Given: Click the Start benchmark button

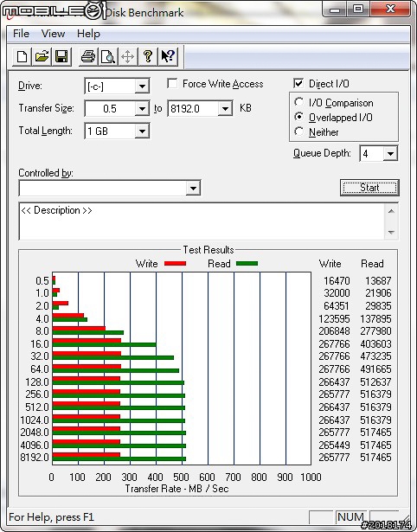Looking at the screenshot, I should coord(369,188).
